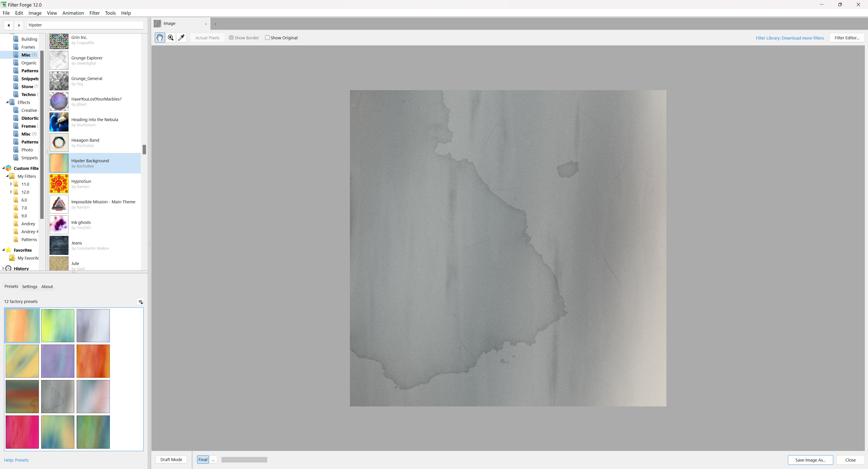
Task: Select the Eyedropper tool
Action: 181,38
